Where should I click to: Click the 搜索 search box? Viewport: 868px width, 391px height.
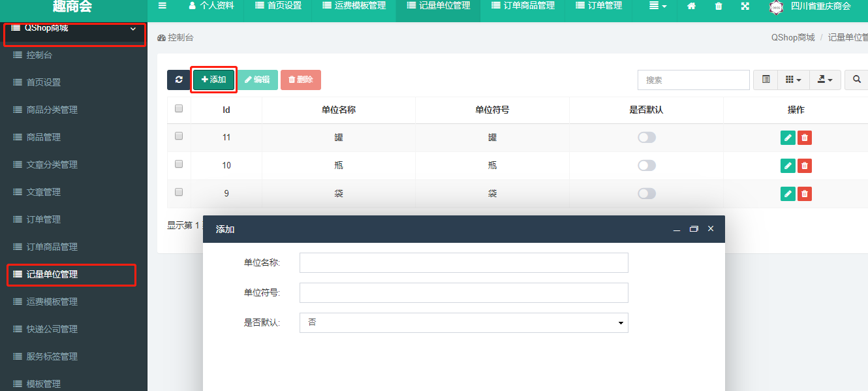[693, 80]
